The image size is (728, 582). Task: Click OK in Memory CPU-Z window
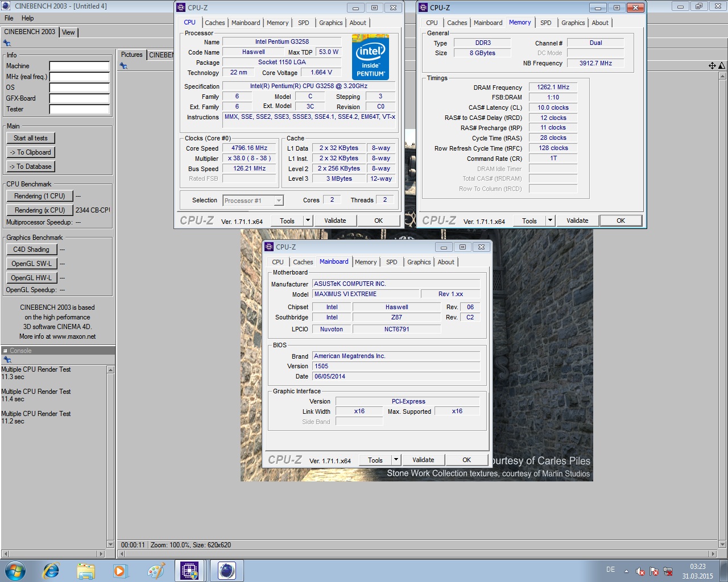621,221
